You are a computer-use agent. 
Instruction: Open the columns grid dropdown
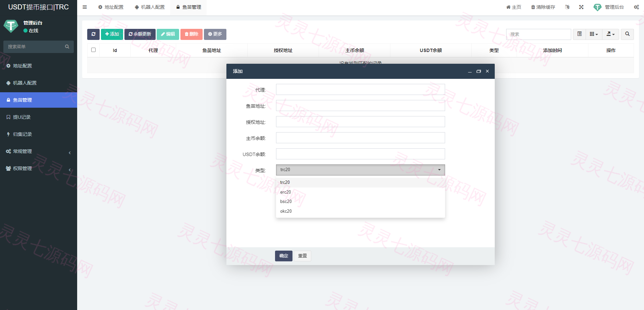coord(594,34)
